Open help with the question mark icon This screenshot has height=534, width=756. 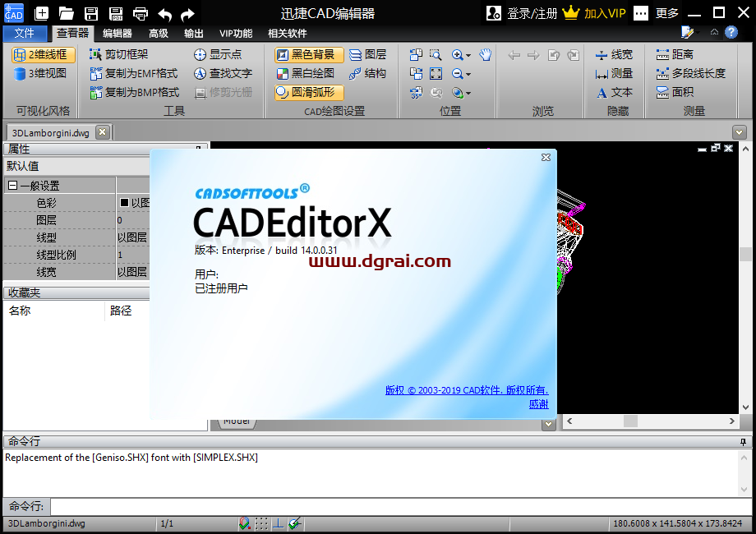[731, 32]
